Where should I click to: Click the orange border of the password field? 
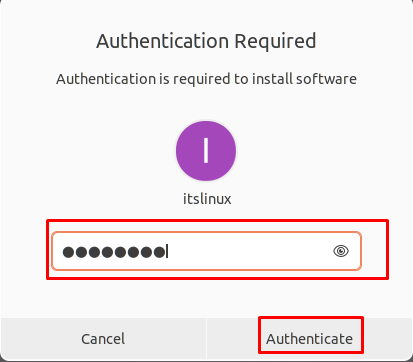(x=206, y=233)
